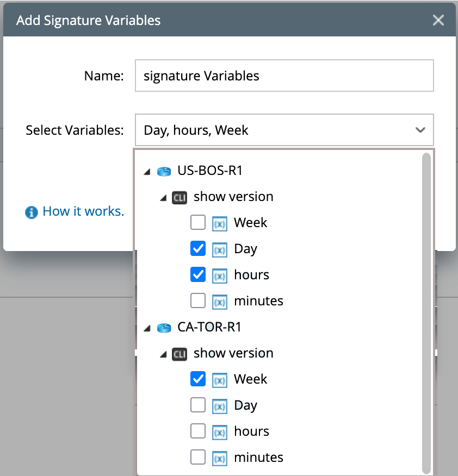Collapse show version under CA-TOR-R1
The image size is (458, 476).
click(x=163, y=354)
